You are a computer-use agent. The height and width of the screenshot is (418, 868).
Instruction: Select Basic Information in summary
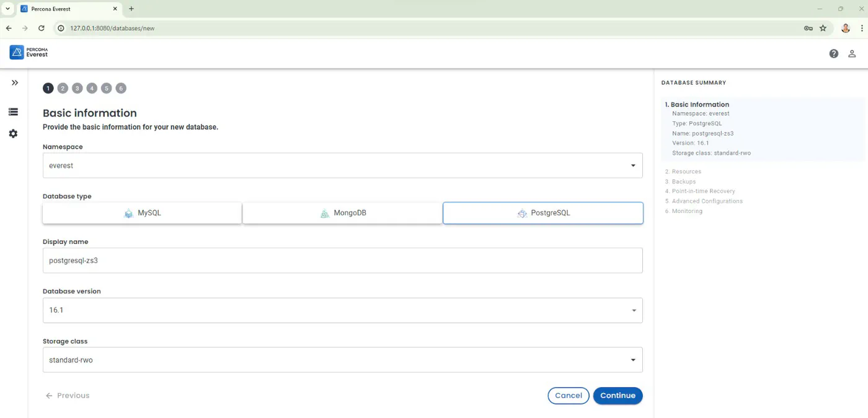[x=697, y=105]
